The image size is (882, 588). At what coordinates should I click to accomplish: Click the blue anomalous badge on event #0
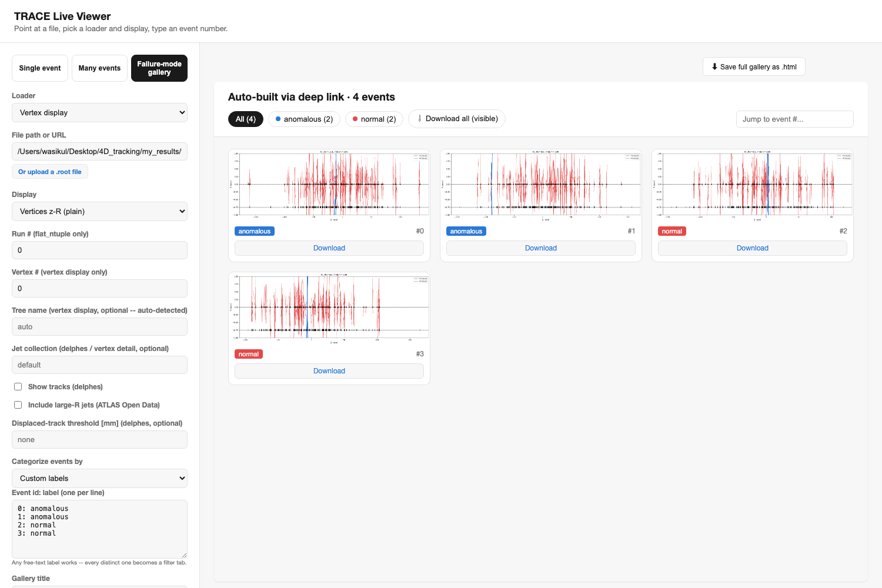click(255, 231)
